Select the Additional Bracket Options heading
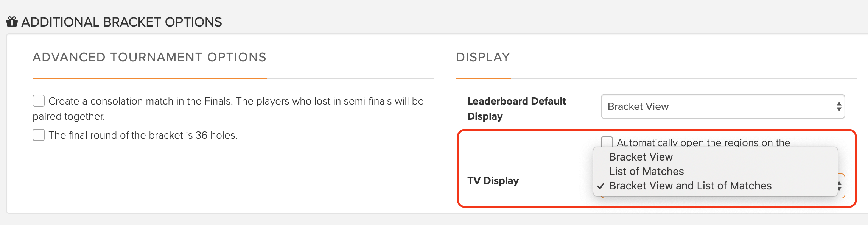868x225 pixels. [x=121, y=22]
